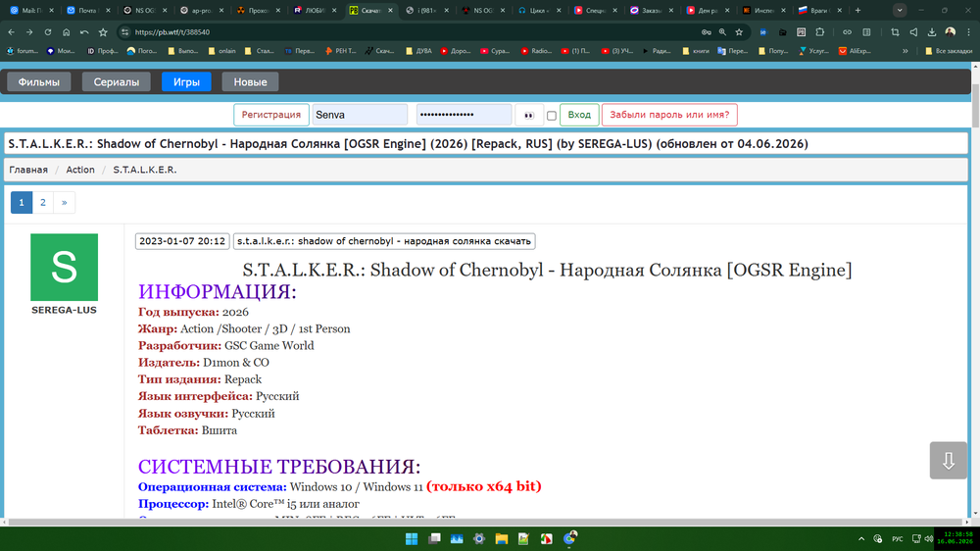Focus the username field containing Senva
The height and width of the screenshot is (551, 980).
360,115
